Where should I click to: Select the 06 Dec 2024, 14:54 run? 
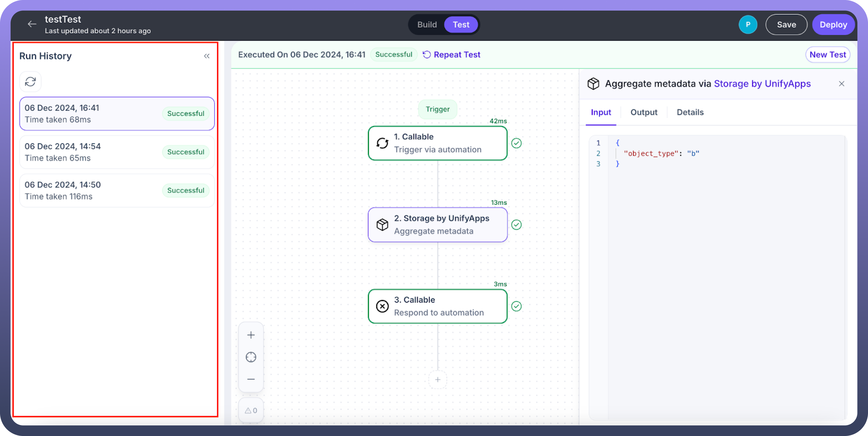pos(117,152)
